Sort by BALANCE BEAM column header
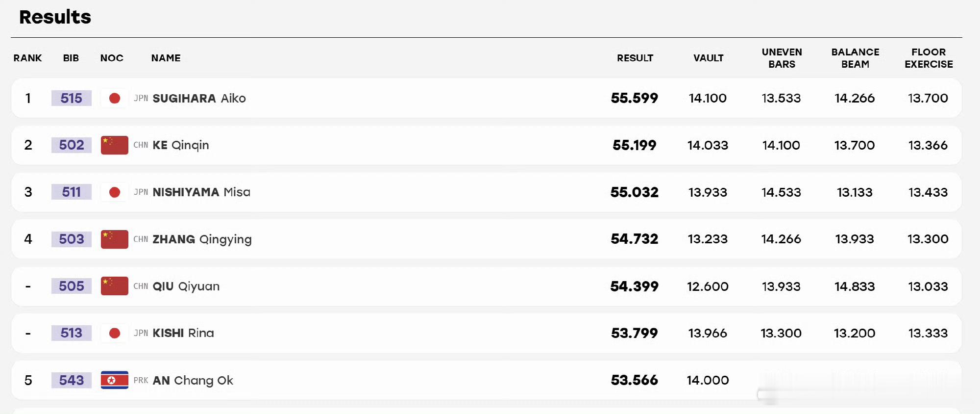Image resolution: width=980 pixels, height=414 pixels. (856, 58)
